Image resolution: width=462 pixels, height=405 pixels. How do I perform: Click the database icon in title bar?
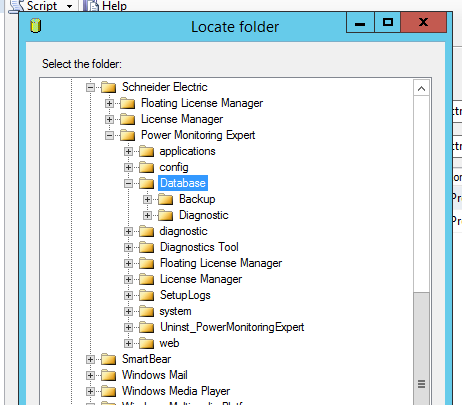tap(36, 26)
